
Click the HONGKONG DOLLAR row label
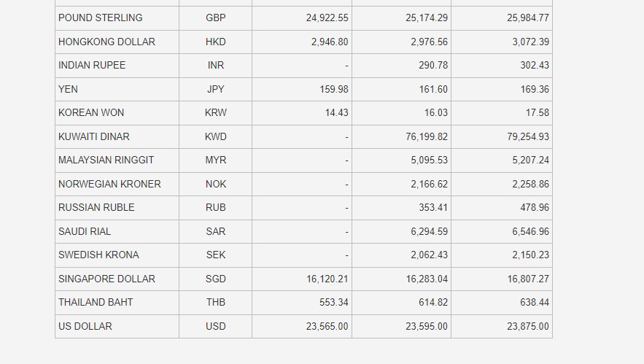[x=106, y=42]
